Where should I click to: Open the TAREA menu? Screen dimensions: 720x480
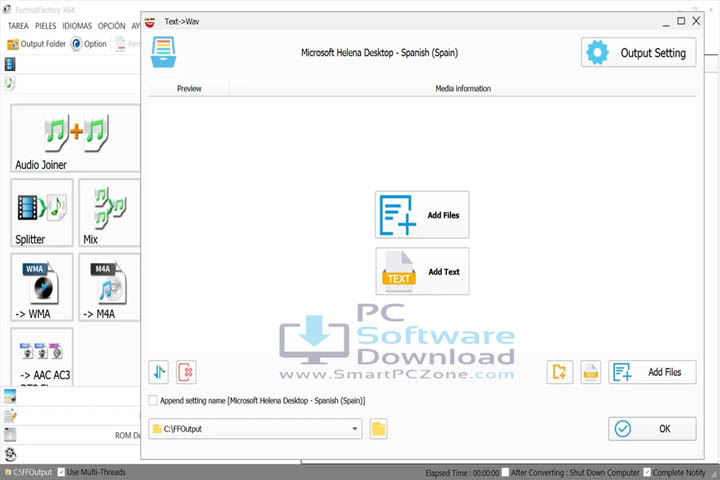click(x=18, y=26)
